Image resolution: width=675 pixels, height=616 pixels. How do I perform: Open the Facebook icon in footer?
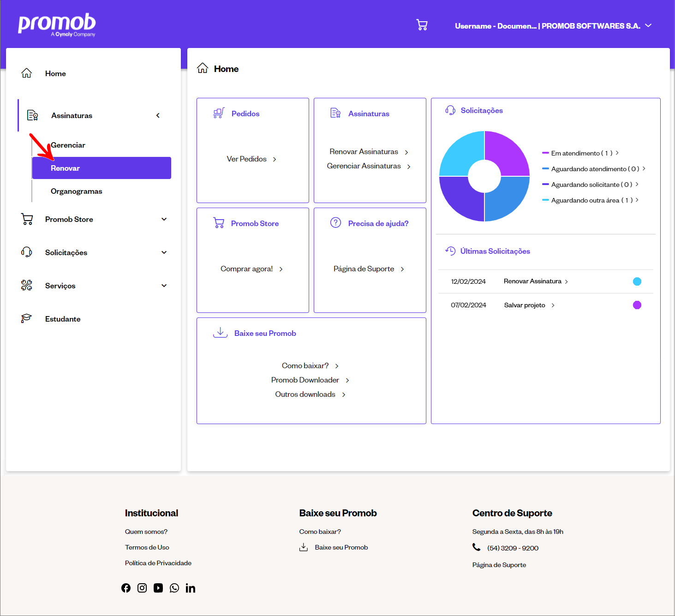click(x=126, y=588)
